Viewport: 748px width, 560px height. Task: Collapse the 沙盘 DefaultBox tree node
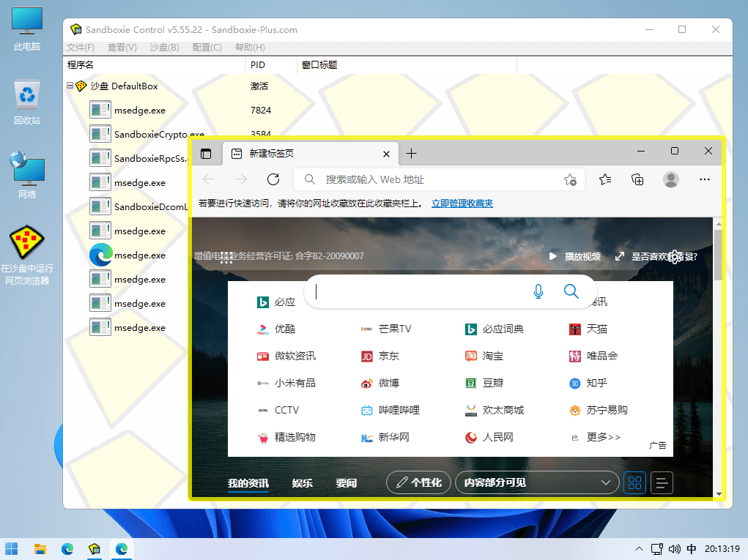(70, 86)
